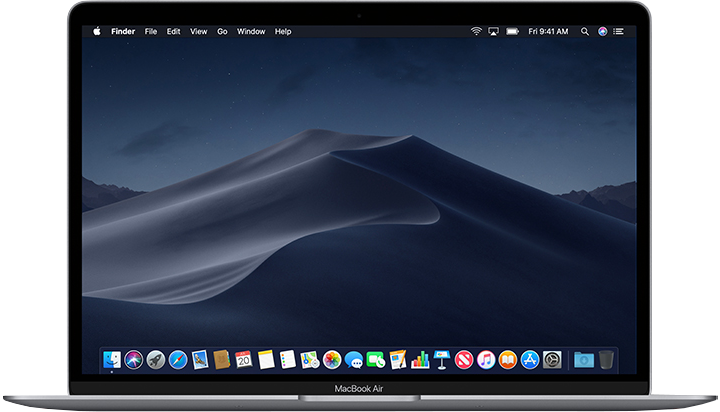
Task: Open the Window menu
Action: (251, 31)
